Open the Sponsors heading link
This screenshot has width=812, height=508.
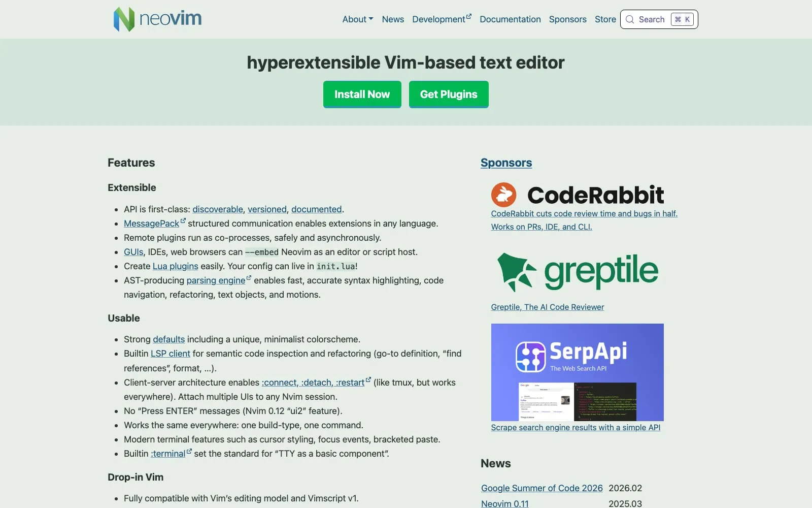506,163
